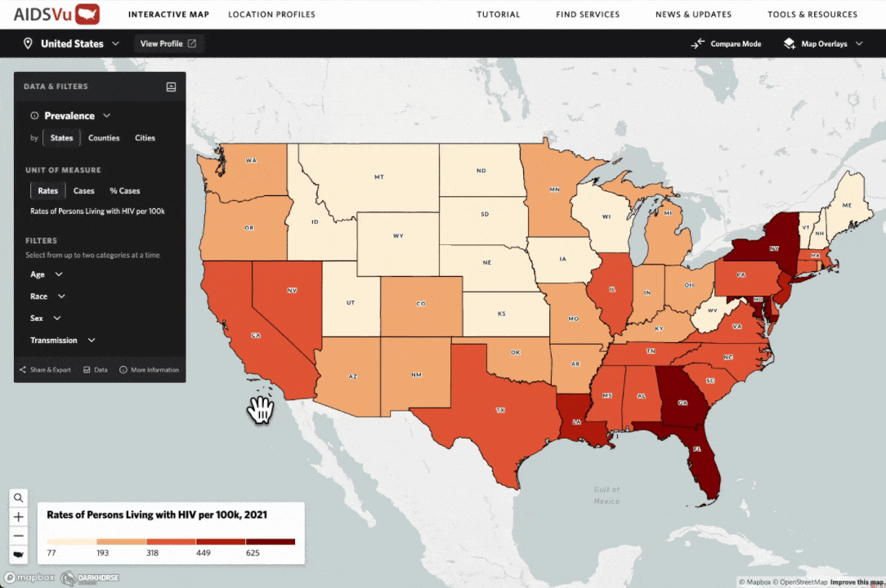Click the View Profile button
Image resolution: width=886 pixels, height=588 pixels.
tap(168, 43)
